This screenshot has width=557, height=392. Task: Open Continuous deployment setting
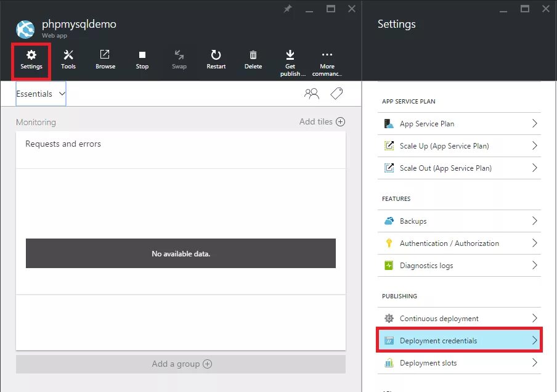click(459, 319)
